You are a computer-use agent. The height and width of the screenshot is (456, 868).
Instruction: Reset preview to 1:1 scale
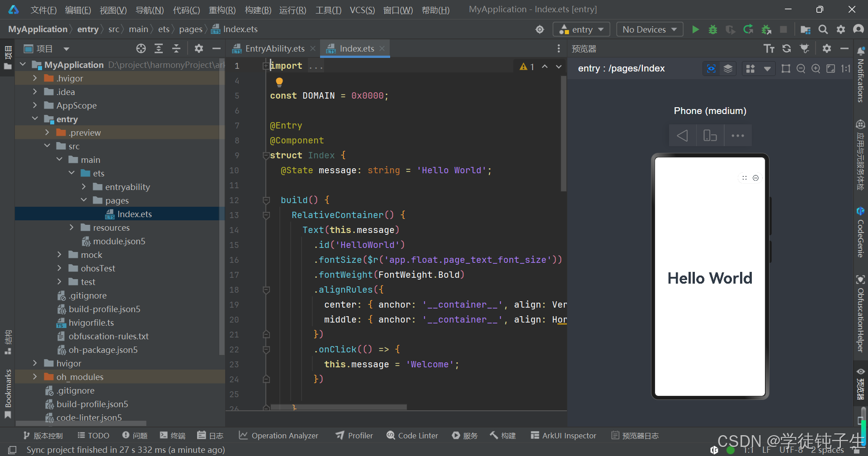click(845, 68)
